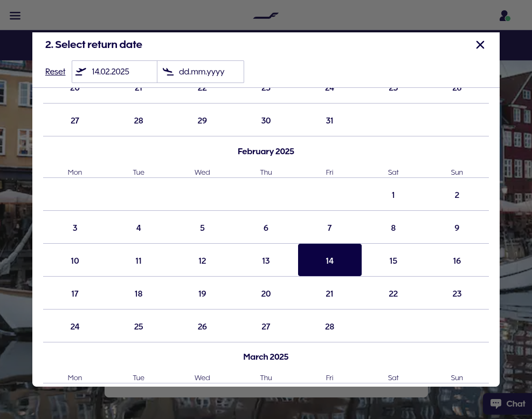Select January 27

pyautogui.click(x=75, y=121)
